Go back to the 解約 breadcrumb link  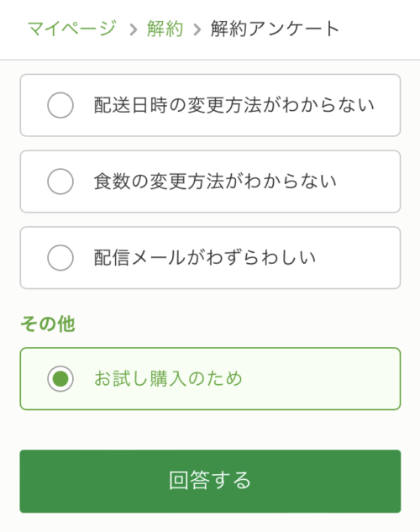pos(165,29)
